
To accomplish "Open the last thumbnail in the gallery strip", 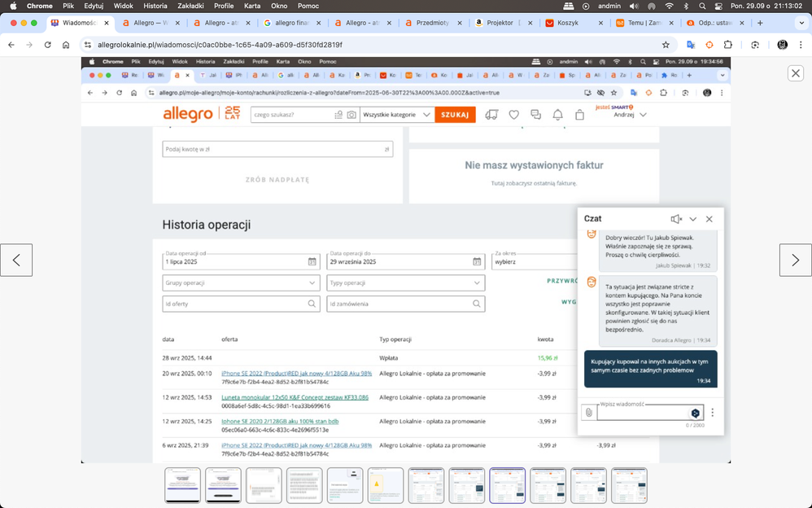I will 629,485.
